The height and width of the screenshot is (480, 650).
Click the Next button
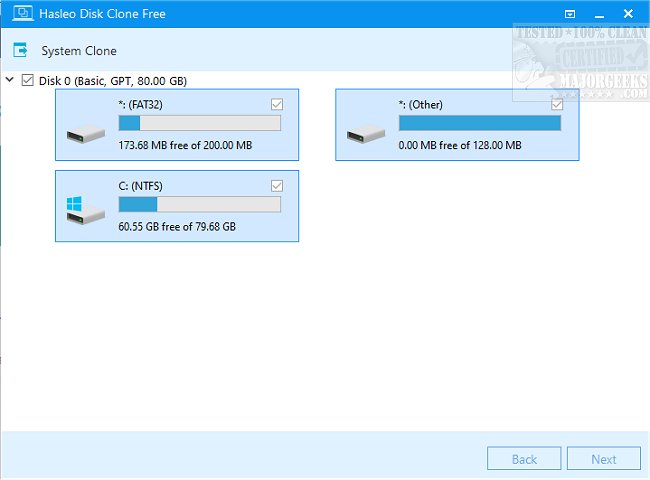[x=604, y=458]
